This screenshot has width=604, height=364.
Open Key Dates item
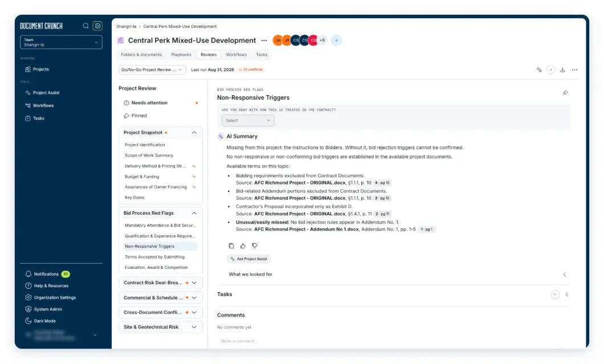(x=135, y=198)
